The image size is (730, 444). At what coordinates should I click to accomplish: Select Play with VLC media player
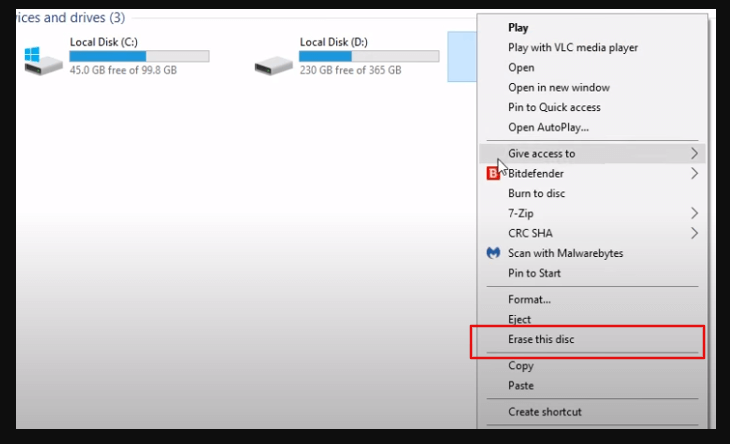(572, 47)
